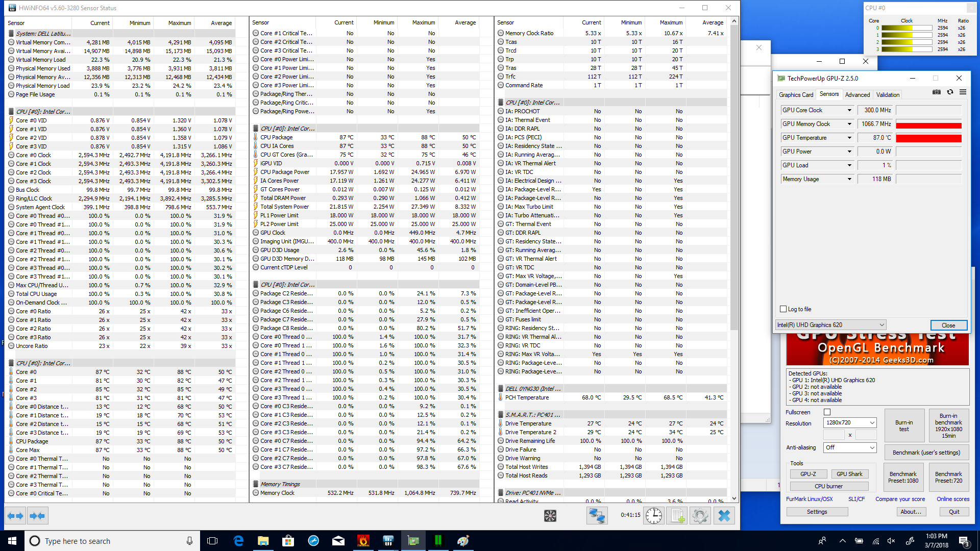This screenshot has height=551, width=980.
Task: Toggle the FurMark Fullscreen checkbox
Action: pyautogui.click(x=827, y=412)
